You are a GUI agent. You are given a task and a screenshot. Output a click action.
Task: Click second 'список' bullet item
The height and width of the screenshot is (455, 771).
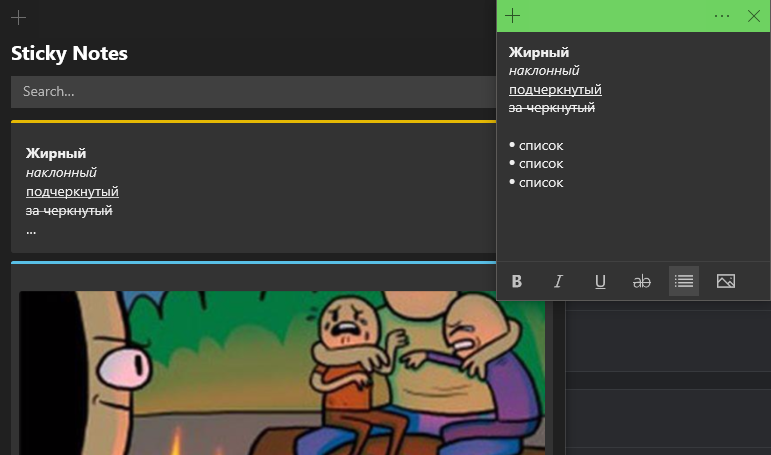541,164
